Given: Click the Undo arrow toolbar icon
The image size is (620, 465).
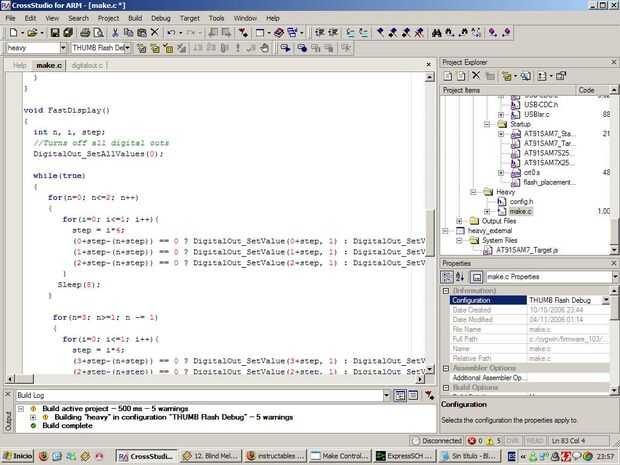Looking at the screenshot, I should tap(172, 33).
